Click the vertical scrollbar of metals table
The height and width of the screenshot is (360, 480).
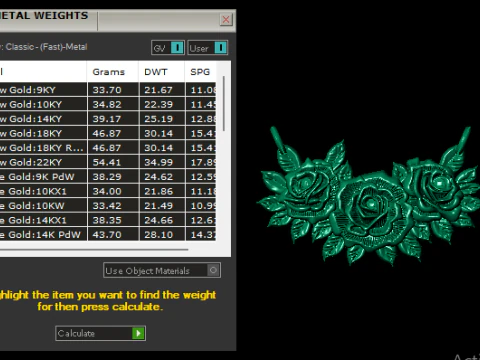(x=224, y=103)
